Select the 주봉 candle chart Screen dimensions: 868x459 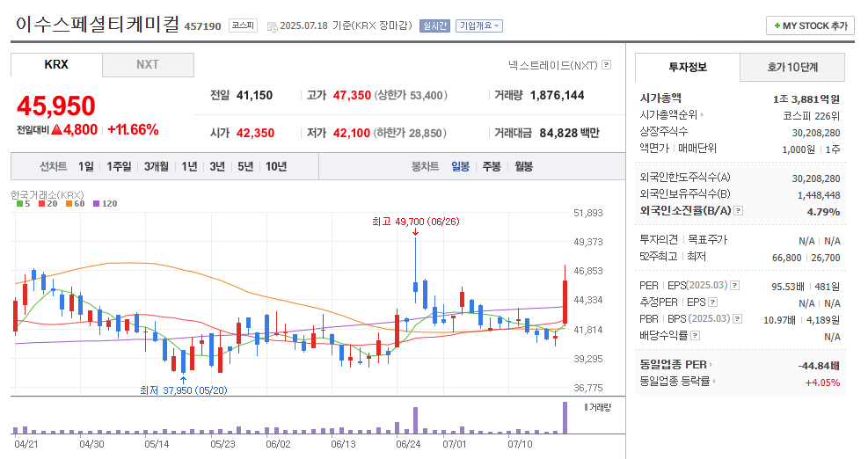492,166
